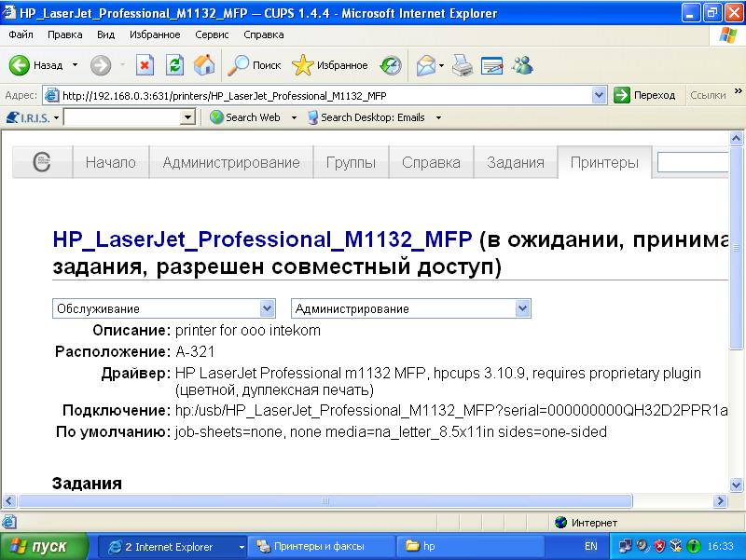This screenshot has width=746, height=560.
Task: Switch to the Начало tab
Action: coord(111,162)
